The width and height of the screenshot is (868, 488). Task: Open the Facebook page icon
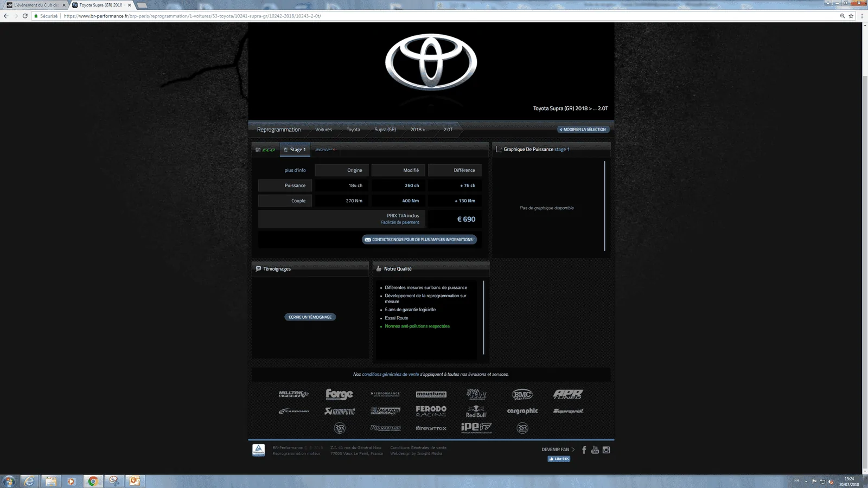(x=584, y=450)
